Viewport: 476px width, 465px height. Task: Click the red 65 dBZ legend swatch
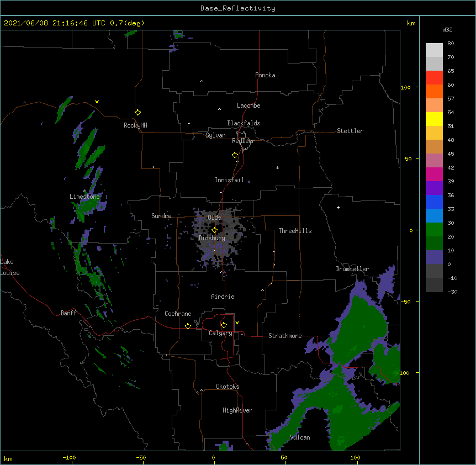(434, 77)
